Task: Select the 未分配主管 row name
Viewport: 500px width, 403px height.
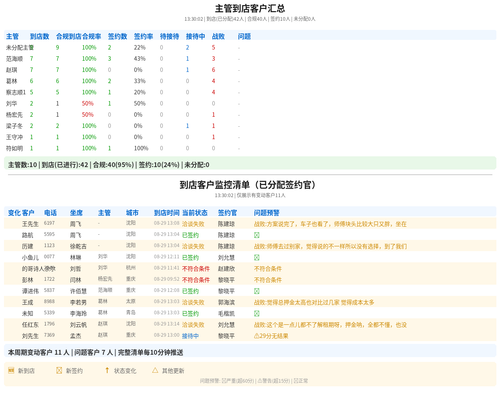Action: [20, 48]
